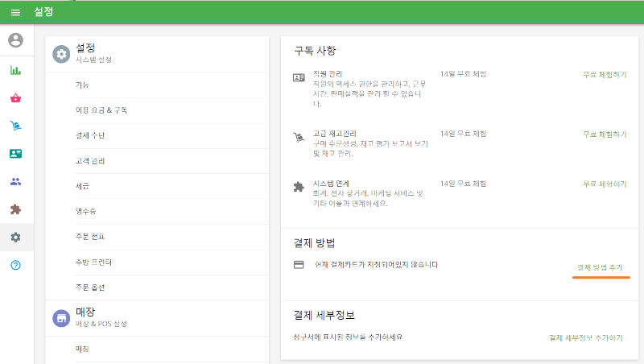Open the hamburger navigation menu
This screenshot has width=644, height=364.
(x=15, y=12)
